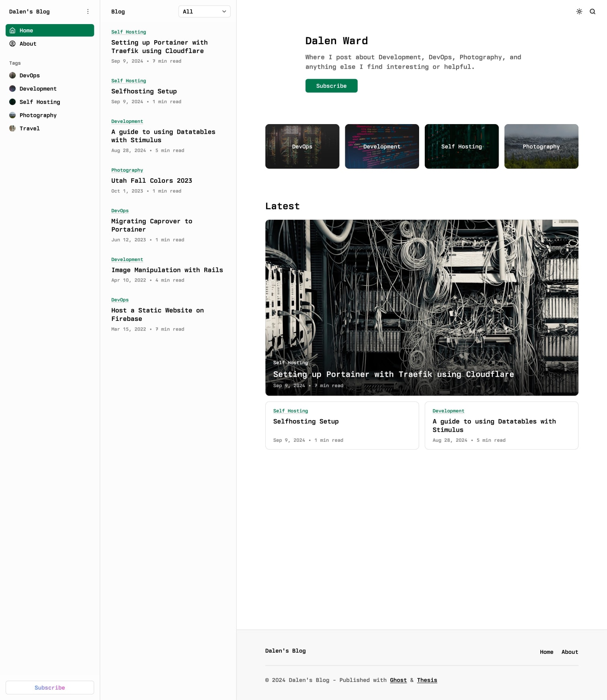Click the Subscribe button at sidebar bottom
The width and height of the screenshot is (607, 700).
click(50, 688)
